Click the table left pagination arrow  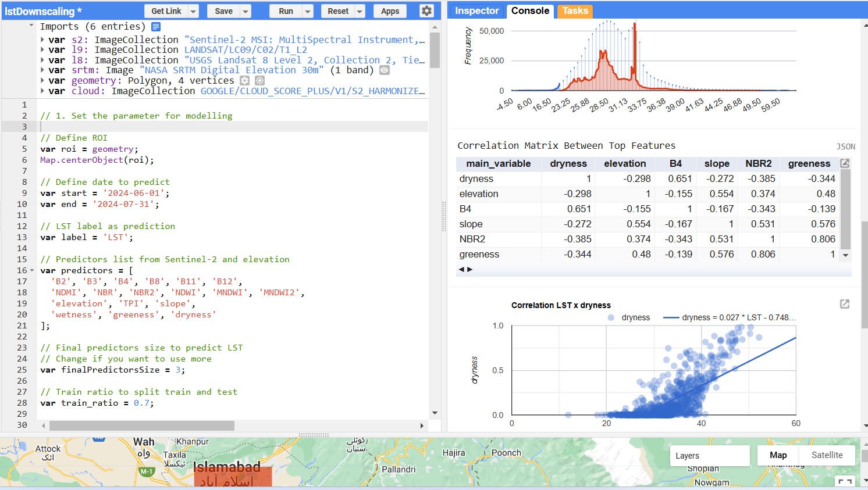coord(462,269)
